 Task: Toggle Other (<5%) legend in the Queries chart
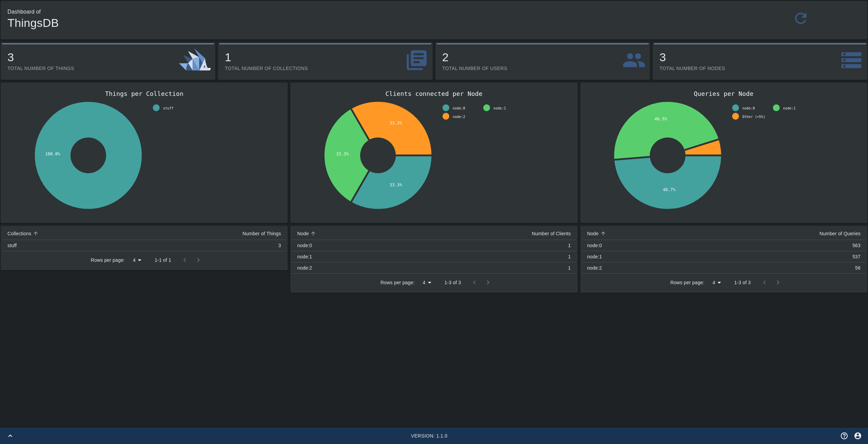click(749, 117)
